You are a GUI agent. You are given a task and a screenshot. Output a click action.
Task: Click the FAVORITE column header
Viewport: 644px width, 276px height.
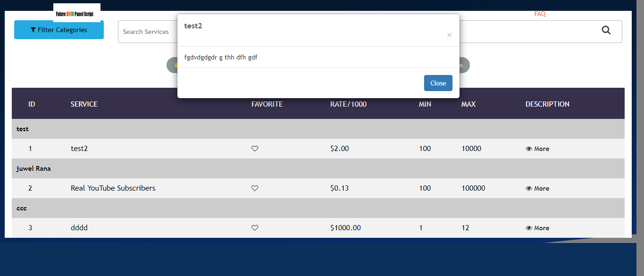(267, 104)
